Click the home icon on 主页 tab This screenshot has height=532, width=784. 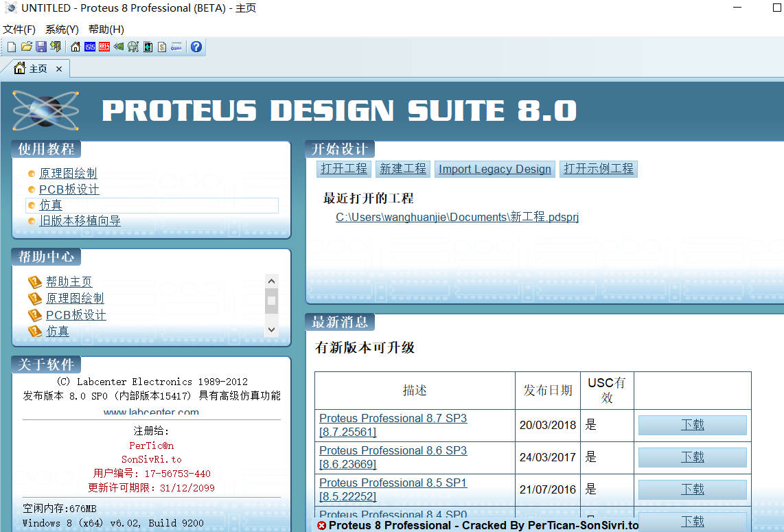(19, 68)
